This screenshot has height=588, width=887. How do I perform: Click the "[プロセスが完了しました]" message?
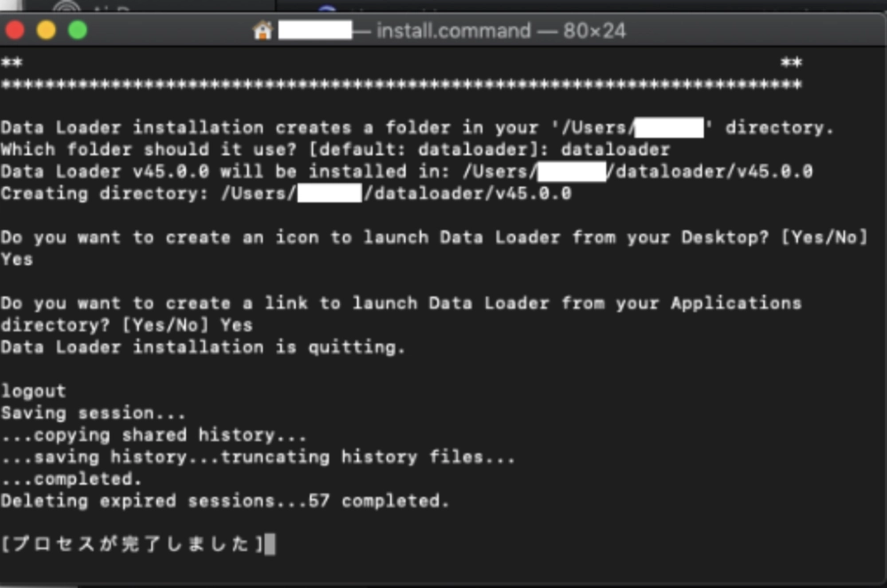pos(132,544)
